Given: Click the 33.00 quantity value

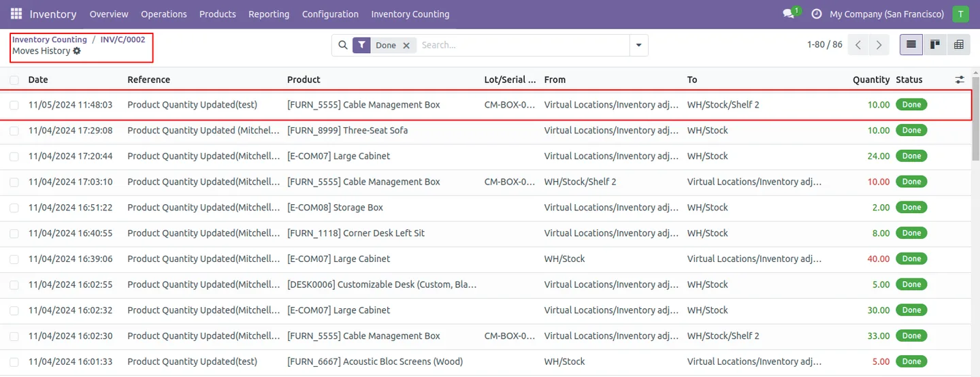Looking at the screenshot, I should (x=879, y=335).
